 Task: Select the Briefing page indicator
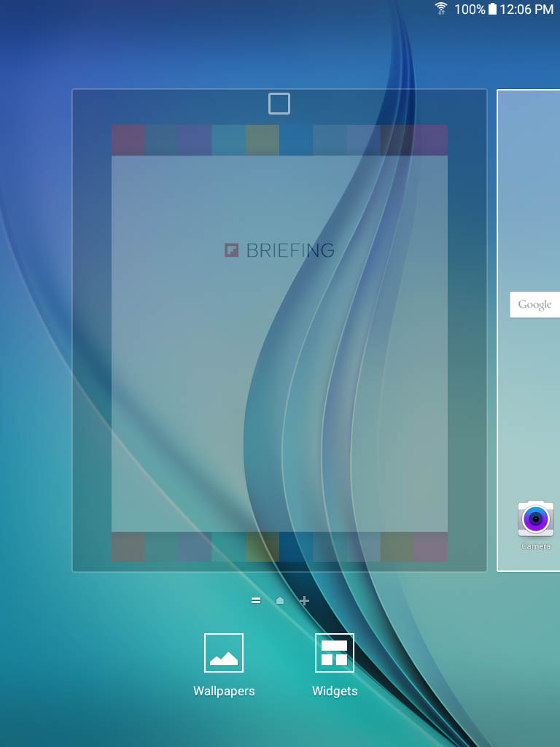pos(256,601)
